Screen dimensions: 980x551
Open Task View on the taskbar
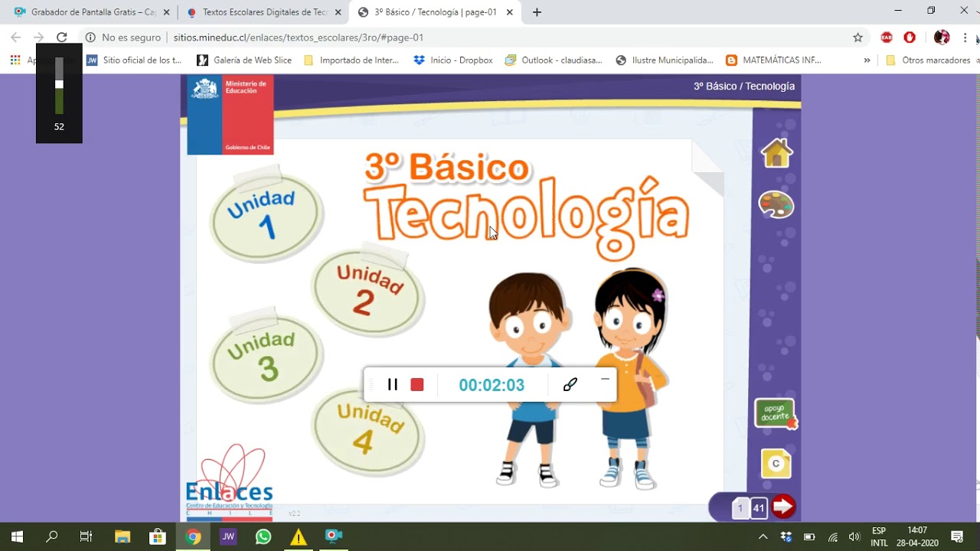(87, 536)
